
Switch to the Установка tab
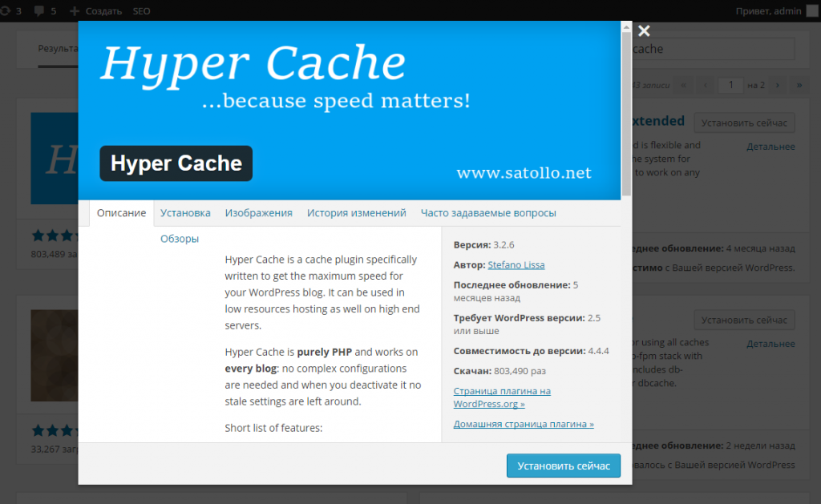click(x=185, y=213)
